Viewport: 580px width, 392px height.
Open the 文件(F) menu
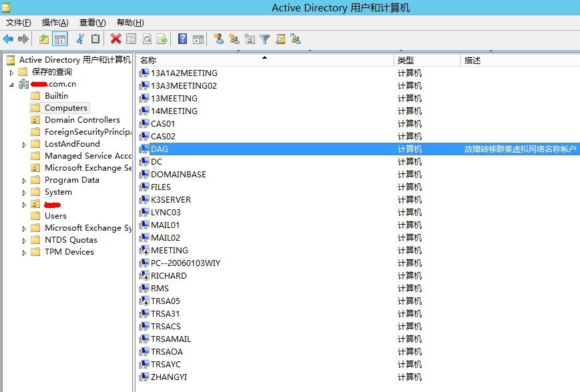(x=19, y=23)
